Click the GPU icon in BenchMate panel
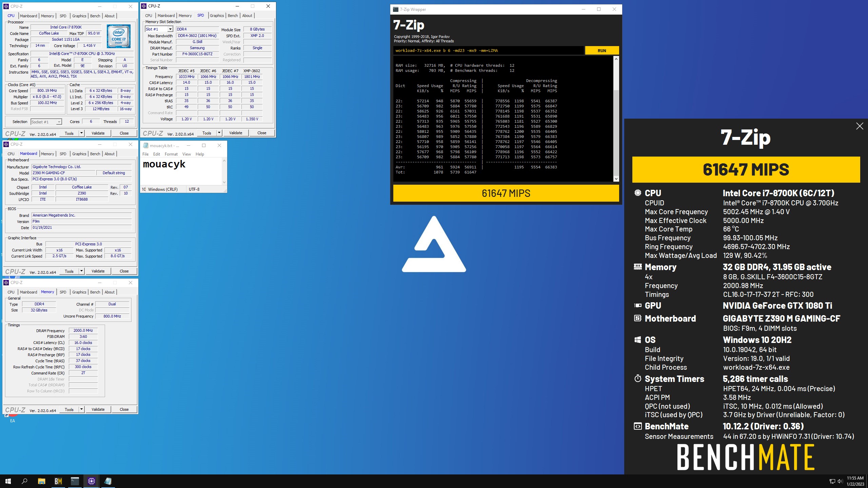This screenshot has height=488, width=868. 638,305
